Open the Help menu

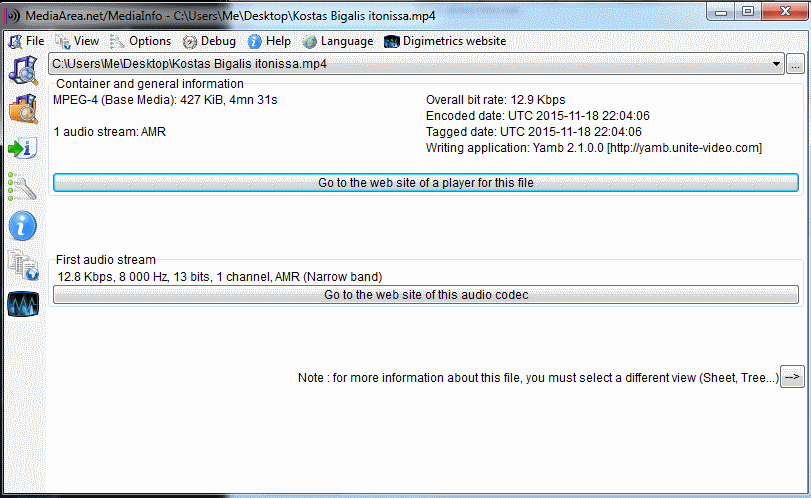click(x=269, y=41)
